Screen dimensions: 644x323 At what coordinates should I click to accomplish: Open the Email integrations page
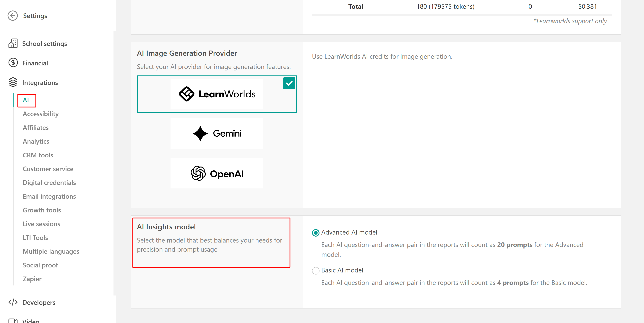(49, 196)
